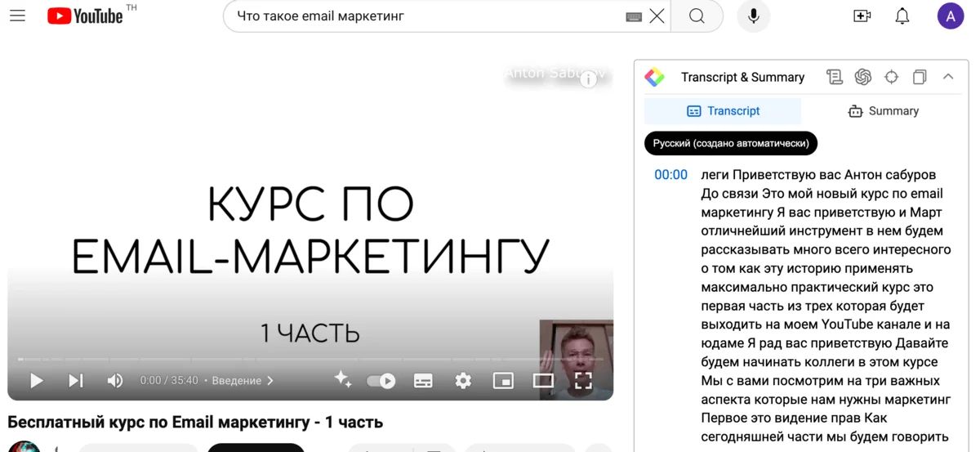Jump to the 00:00 transcript timestamp

[x=670, y=175]
